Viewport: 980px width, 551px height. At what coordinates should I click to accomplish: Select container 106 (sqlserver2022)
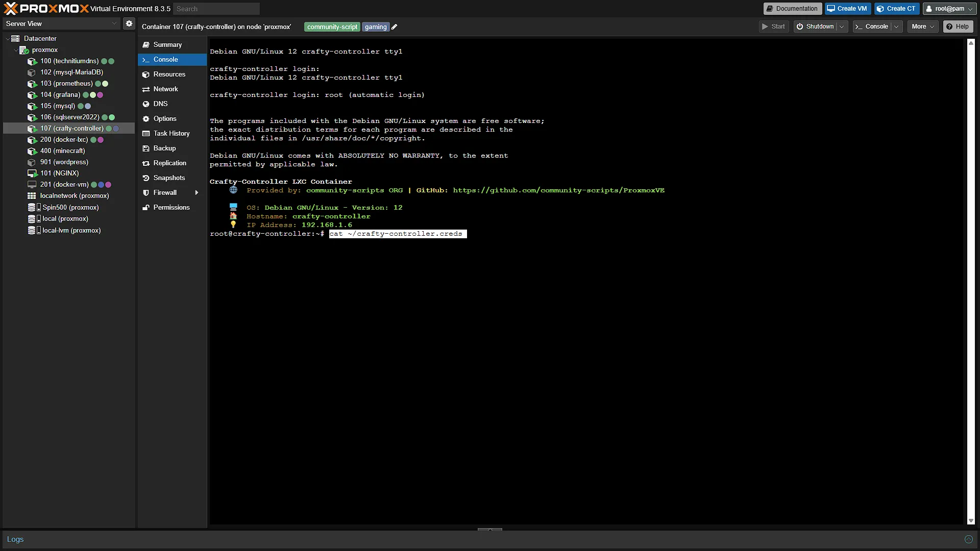pos(69,117)
